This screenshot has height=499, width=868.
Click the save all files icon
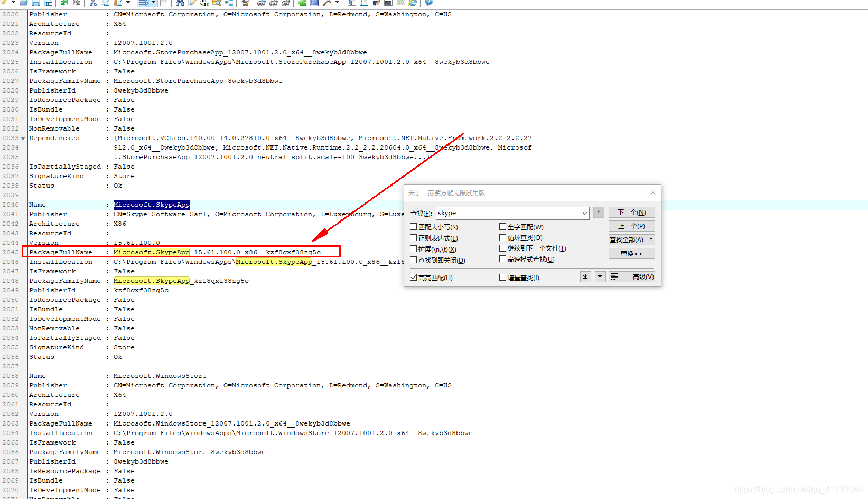(x=48, y=3)
